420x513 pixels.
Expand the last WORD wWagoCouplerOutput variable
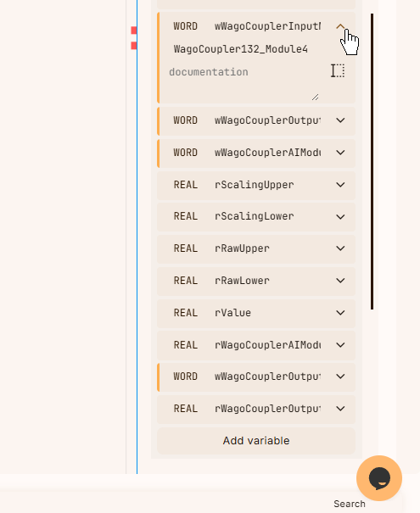click(x=340, y=376)
